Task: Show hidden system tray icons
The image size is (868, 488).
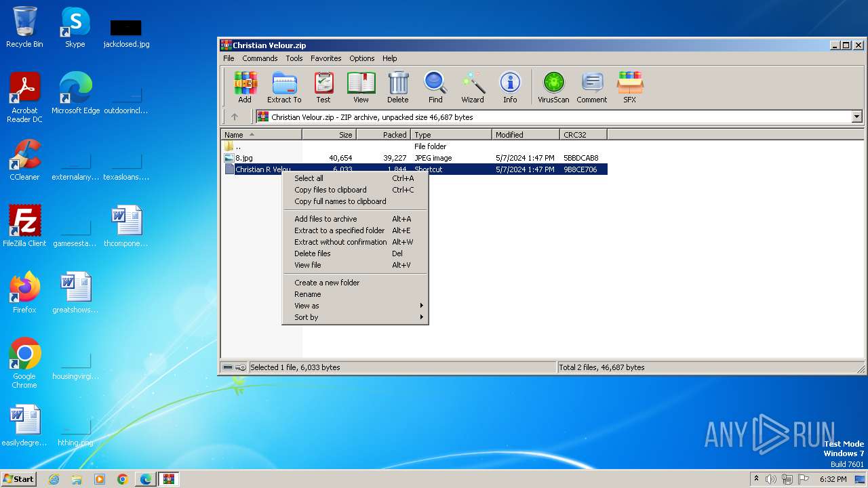Action: 756,479
